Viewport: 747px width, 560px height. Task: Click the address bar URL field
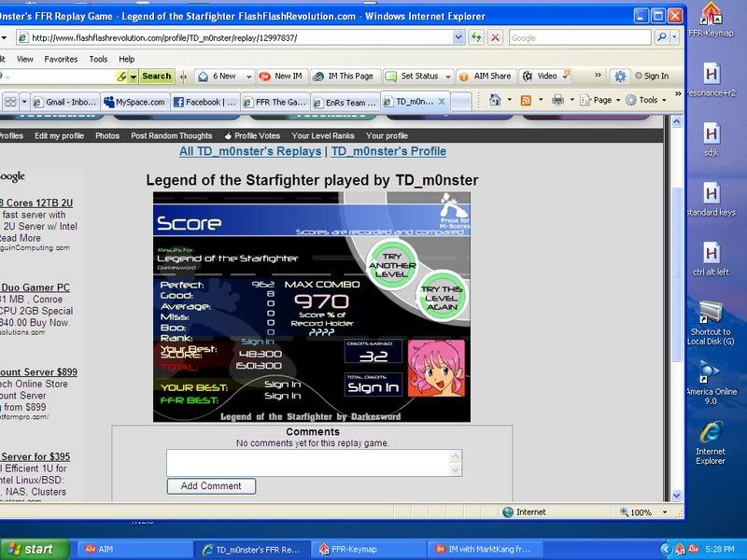pyautogui.click(x=238, y=37)
